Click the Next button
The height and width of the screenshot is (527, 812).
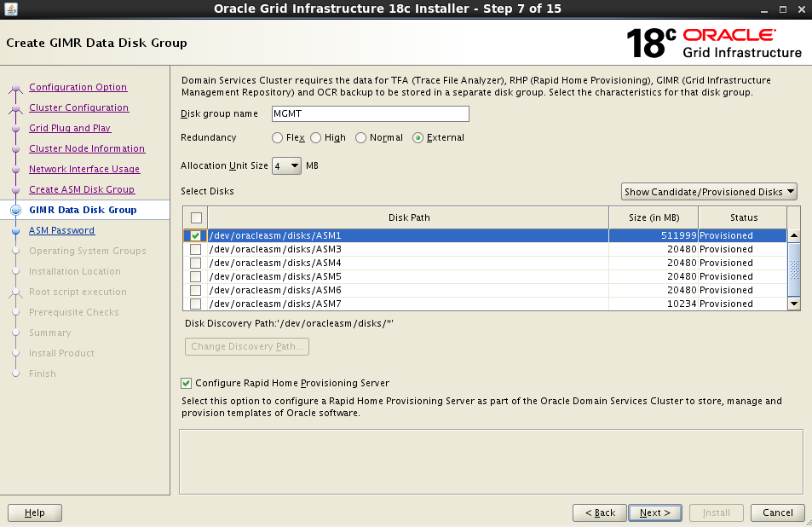(x=655, y=513)
